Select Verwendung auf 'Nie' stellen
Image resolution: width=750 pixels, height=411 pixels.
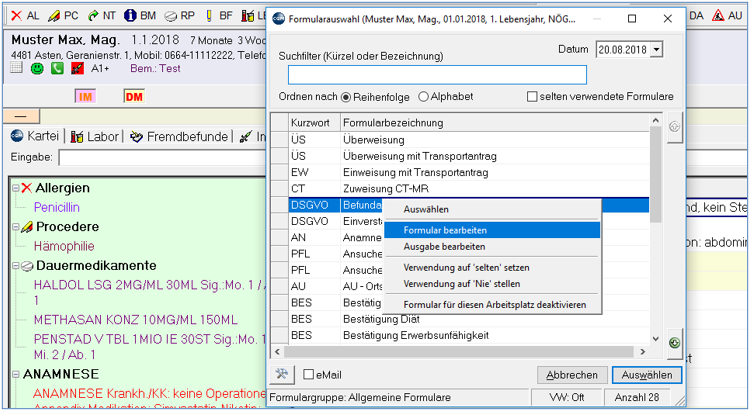click(492, 284)
